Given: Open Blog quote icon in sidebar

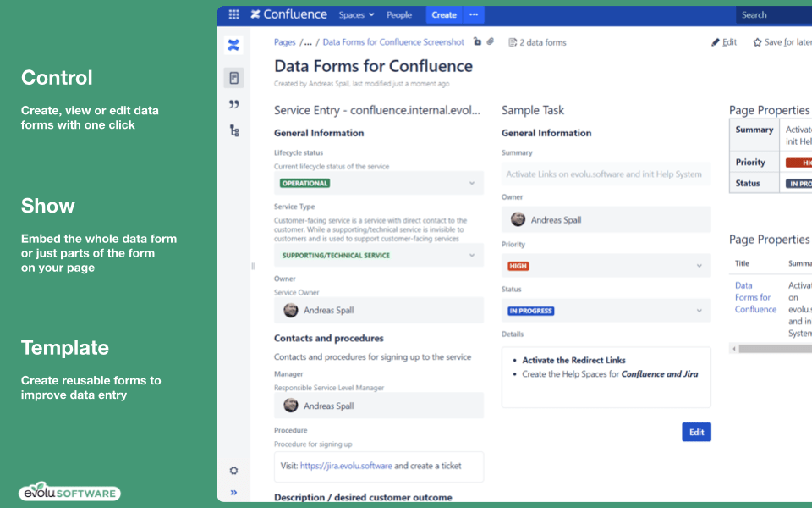Looking at the screenshot, I should pyautogui.click(x=233, y=104).
